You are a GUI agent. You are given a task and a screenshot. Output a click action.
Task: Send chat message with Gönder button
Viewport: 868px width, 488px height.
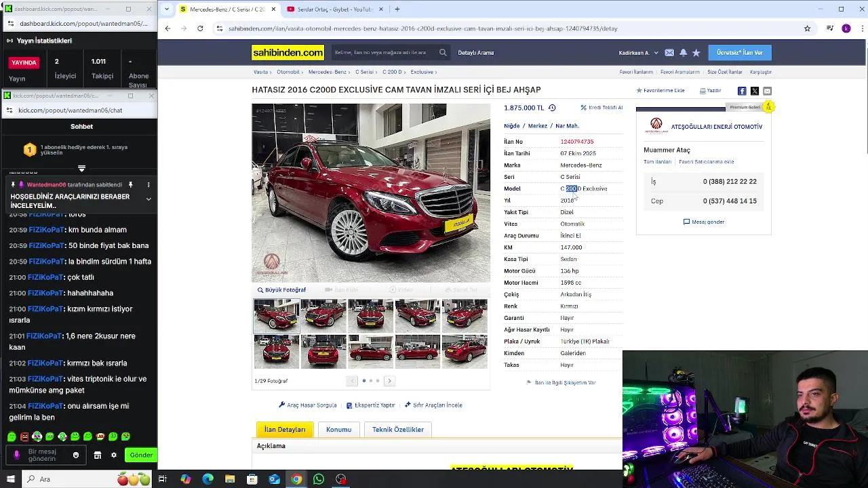[141, 455]
